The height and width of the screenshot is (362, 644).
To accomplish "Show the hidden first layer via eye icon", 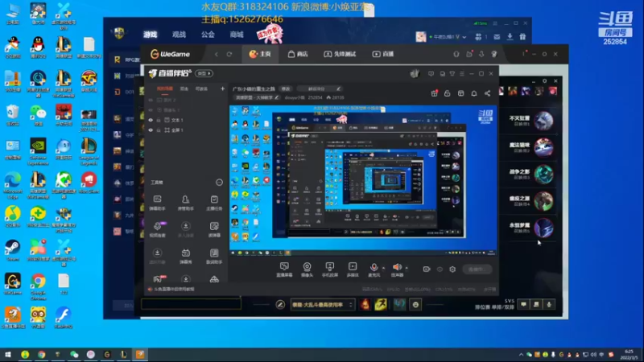I will click(151, 100).
